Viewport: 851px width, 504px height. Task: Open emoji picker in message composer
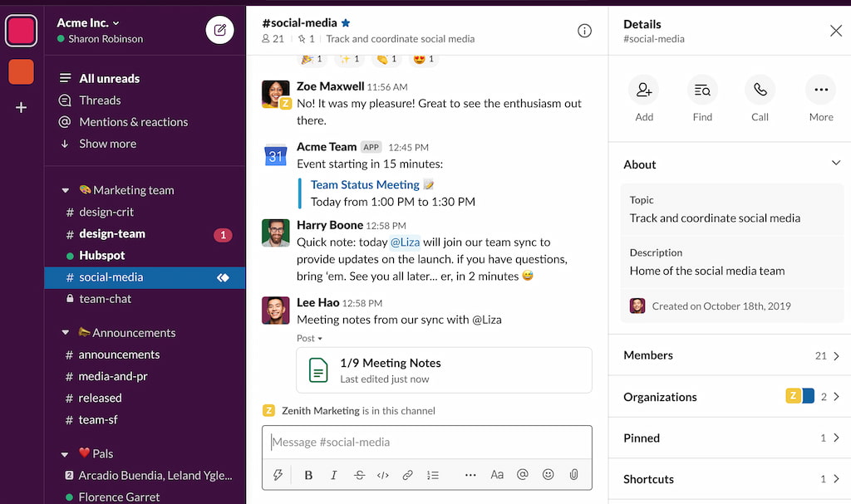pyautogui.click(x=548, y=474)
